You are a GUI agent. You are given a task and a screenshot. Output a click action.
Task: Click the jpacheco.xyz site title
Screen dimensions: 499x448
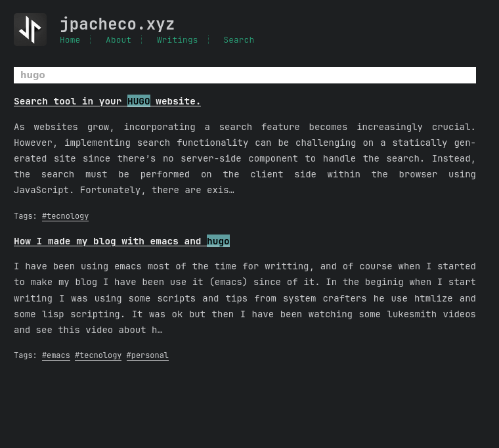pos(117,24)
